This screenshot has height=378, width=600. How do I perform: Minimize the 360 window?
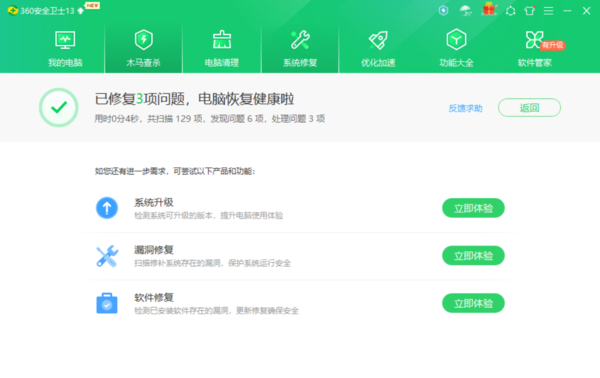pos(567,11)
